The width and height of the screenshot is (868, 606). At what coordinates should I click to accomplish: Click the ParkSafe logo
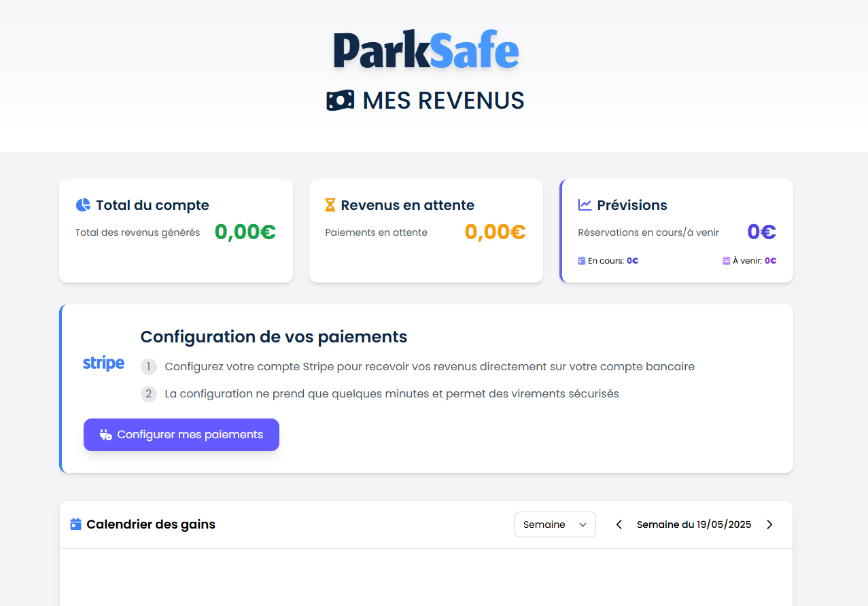click(x=426, y=50)
